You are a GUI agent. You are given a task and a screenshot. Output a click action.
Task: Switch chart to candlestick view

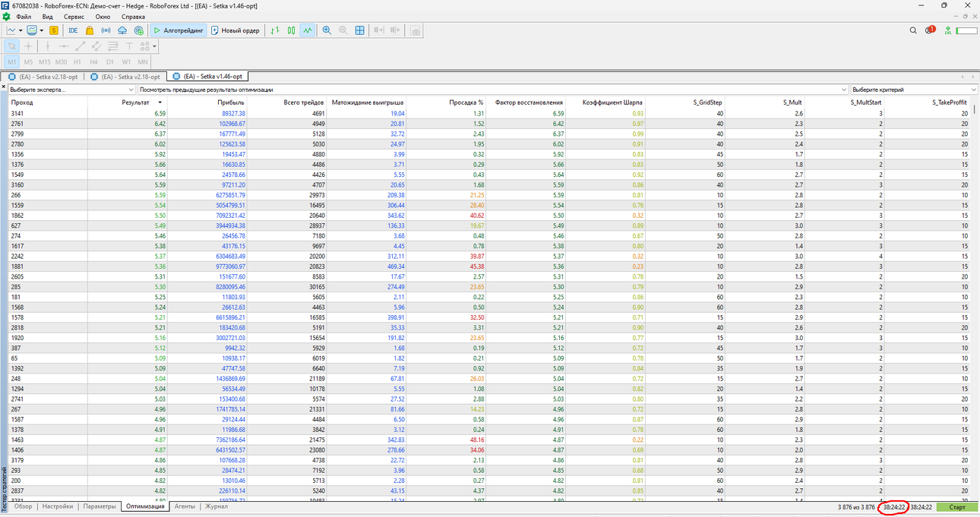pyautogui.click(x=291, y=30)
